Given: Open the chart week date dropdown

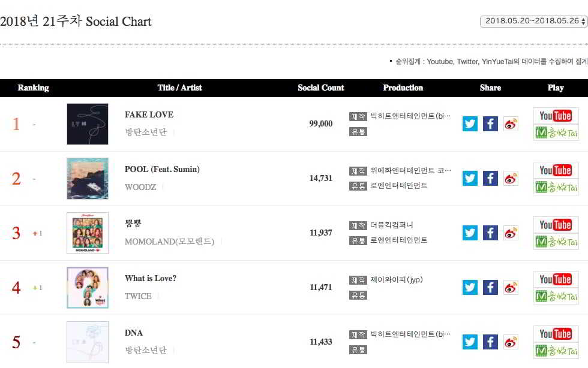Looking at the screenshot, I should pyautogui.click(x=533, y=21).
